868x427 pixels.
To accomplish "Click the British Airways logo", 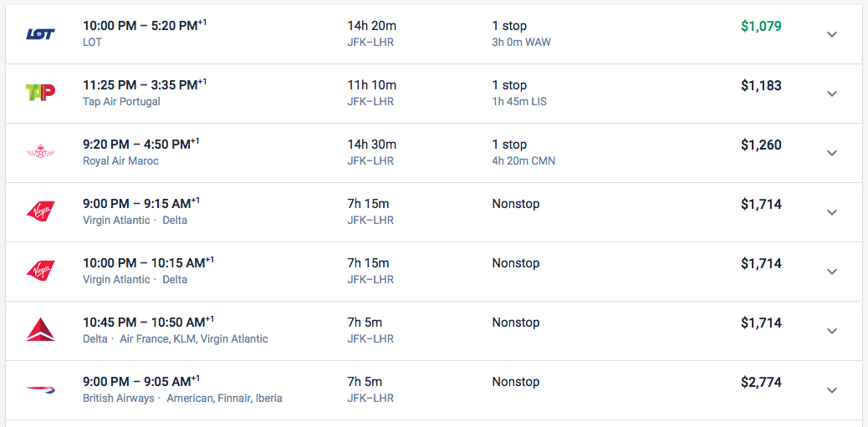I will [x=40, y=389].
